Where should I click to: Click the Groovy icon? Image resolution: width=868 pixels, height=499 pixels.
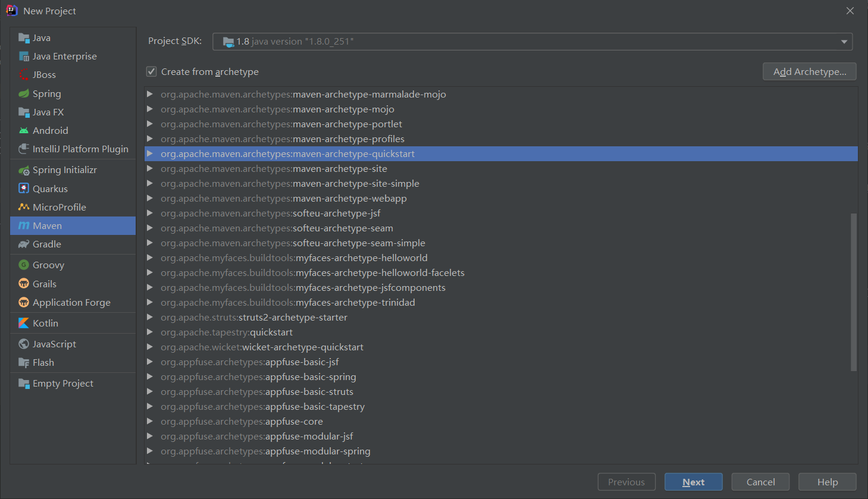click(24, 265)
